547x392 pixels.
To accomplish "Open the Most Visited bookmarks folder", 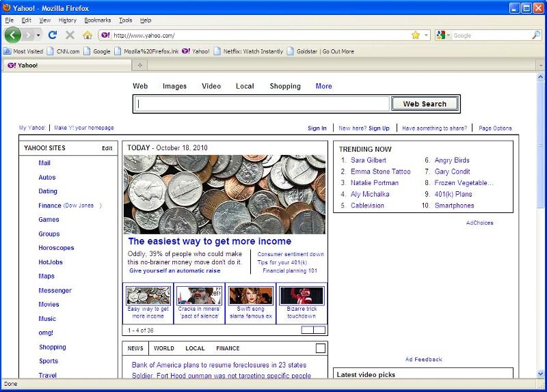I will point(23,52).
